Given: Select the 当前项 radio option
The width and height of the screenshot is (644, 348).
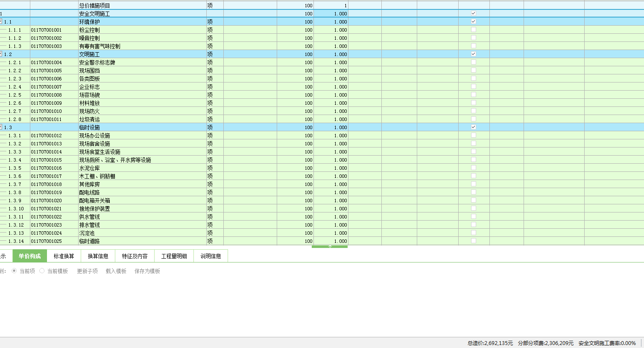Looking at the screenshot, I should click(15, 271).
